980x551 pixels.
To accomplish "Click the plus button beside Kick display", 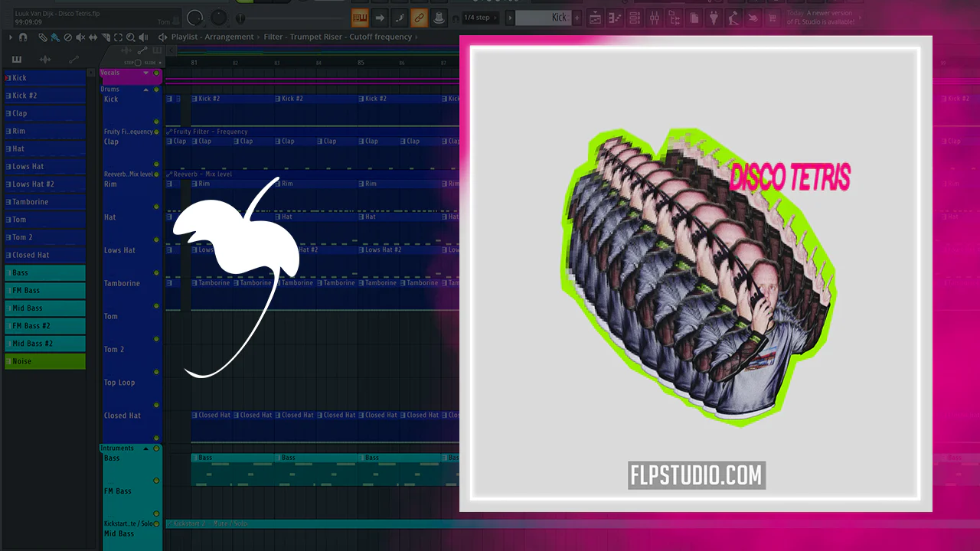I will pyautogui.click(x=577, y=18).
